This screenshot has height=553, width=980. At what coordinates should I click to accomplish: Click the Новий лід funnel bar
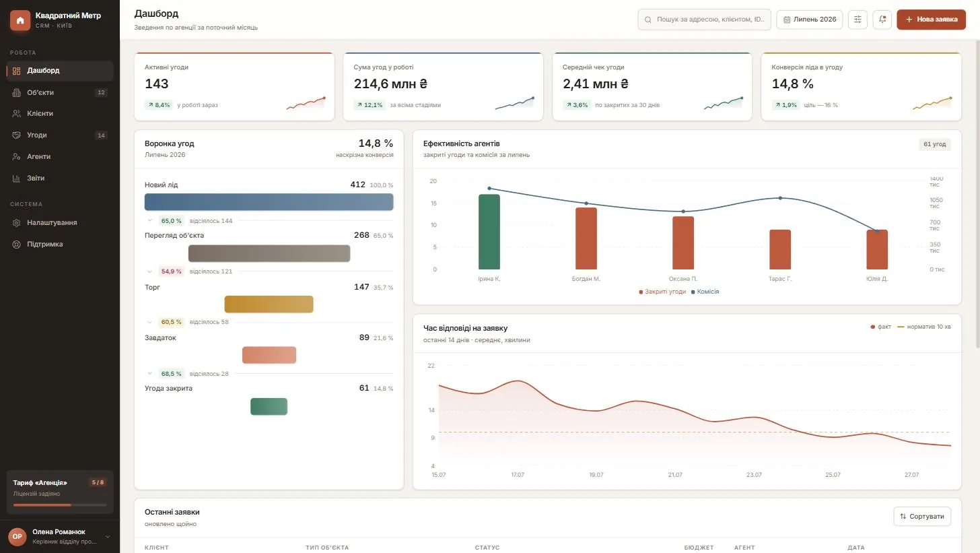[x=269, y=202]
